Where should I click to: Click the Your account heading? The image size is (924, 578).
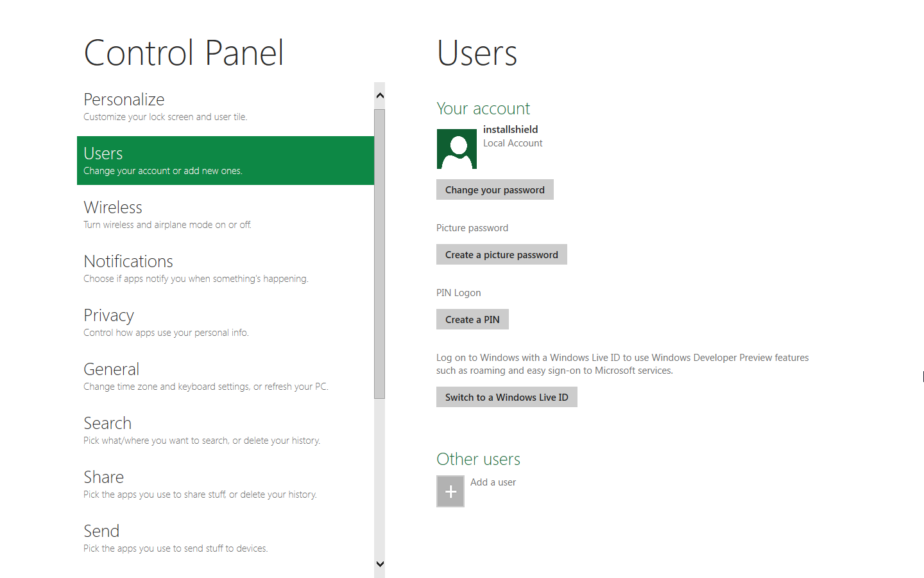(x=483, y=109)
